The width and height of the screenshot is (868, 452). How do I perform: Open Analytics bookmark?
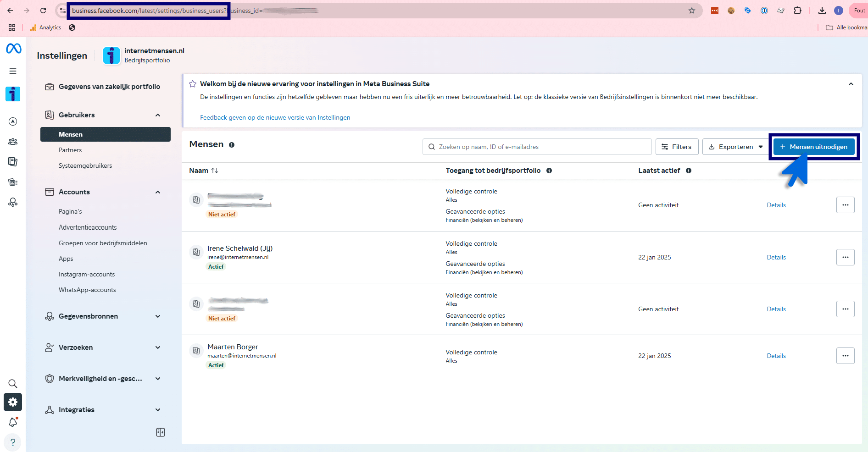(x=45, y=28)
